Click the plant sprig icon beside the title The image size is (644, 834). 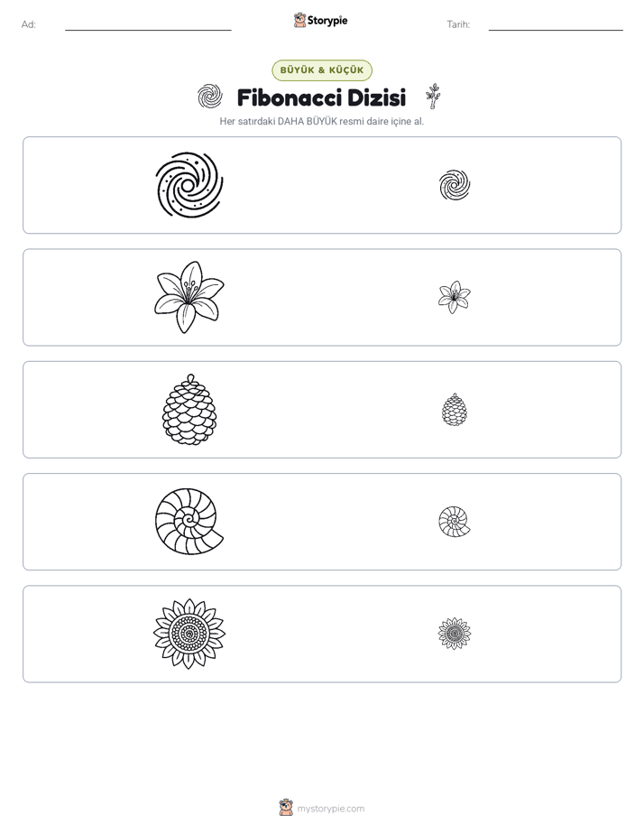433,97
